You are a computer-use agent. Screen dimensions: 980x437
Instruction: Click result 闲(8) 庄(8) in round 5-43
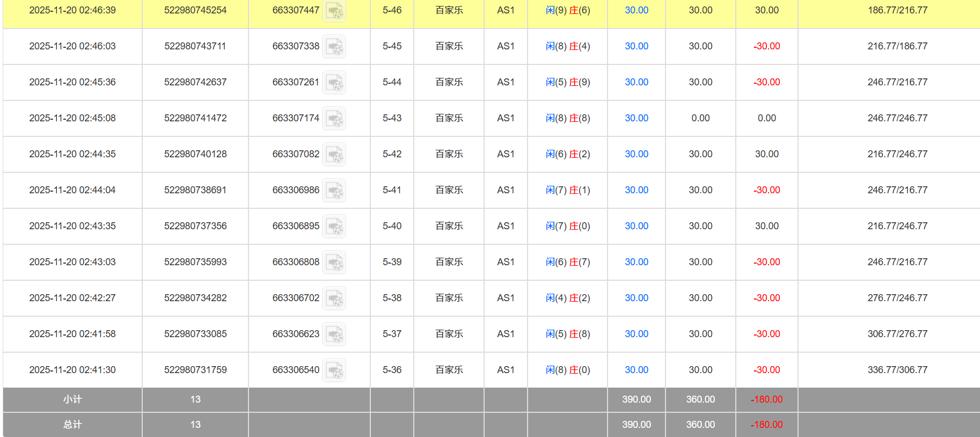tap(567, 118)
